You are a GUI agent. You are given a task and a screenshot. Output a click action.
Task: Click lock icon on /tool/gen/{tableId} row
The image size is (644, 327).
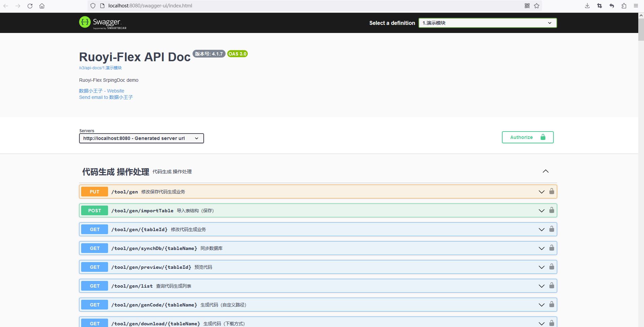point(552,229)
